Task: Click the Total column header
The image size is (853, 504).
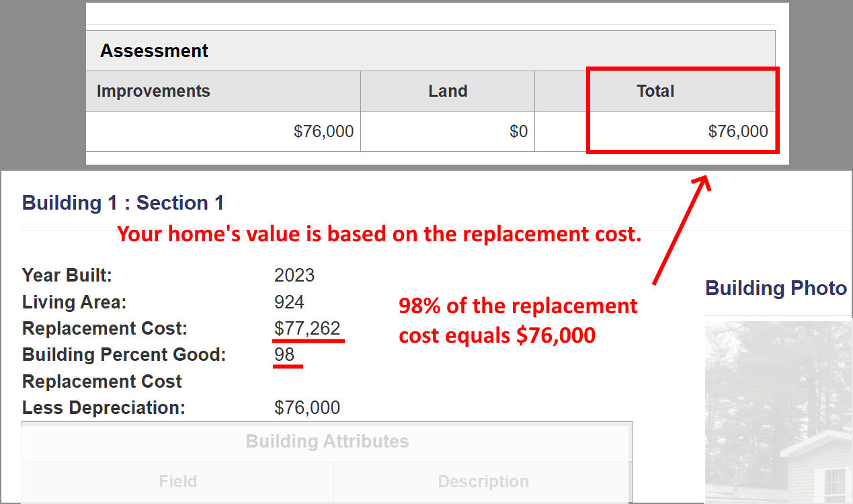Action: tap(655, 91)
